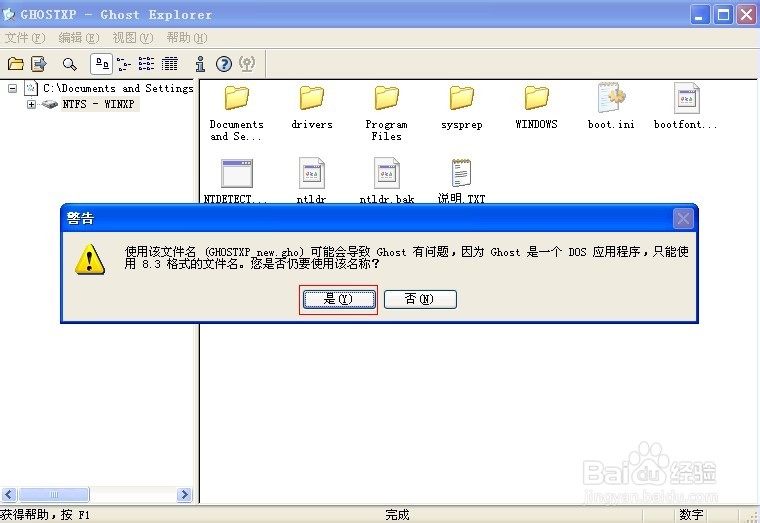Open the 帮助(H) menu

coord(187,38)
